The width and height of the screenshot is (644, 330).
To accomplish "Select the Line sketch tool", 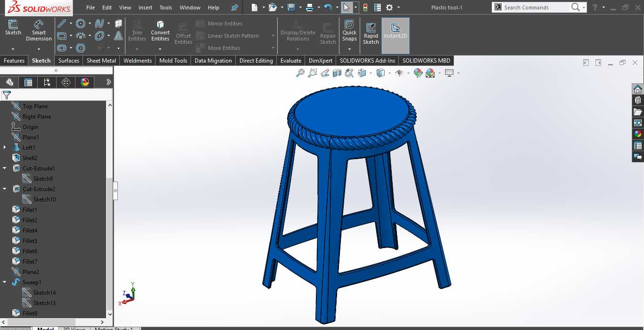I will (61, 24).
